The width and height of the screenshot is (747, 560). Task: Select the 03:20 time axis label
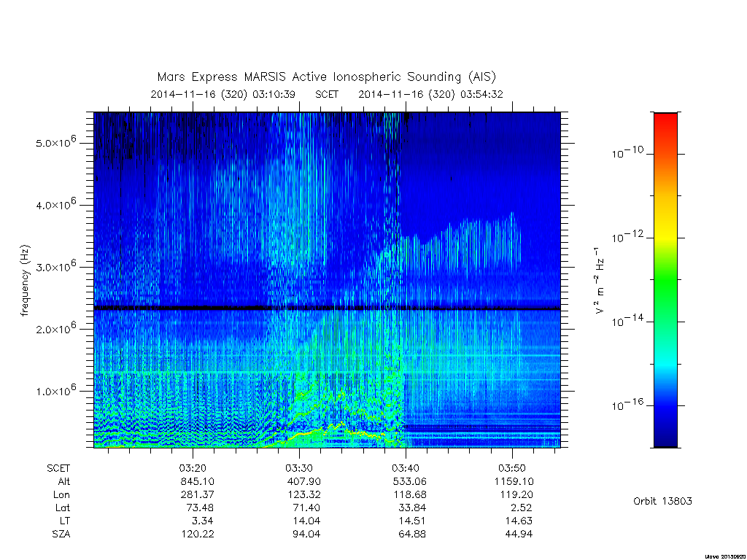tap(193, 468)
